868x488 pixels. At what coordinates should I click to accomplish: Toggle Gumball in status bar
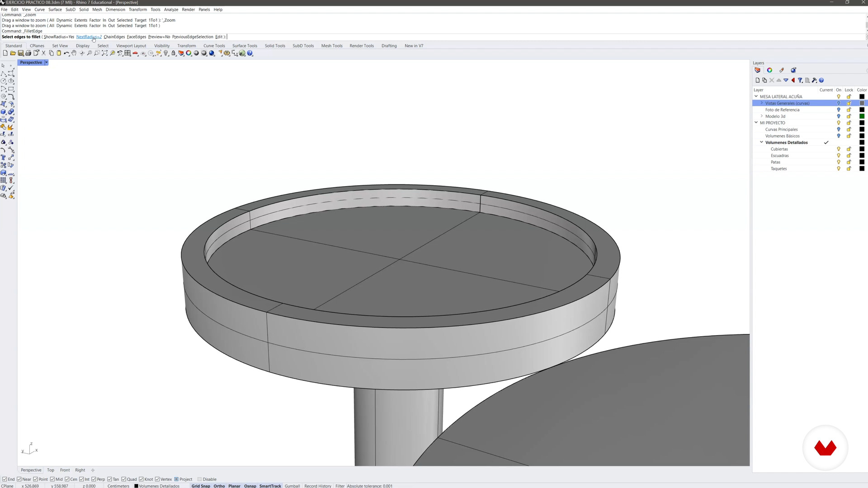[292, 486]
